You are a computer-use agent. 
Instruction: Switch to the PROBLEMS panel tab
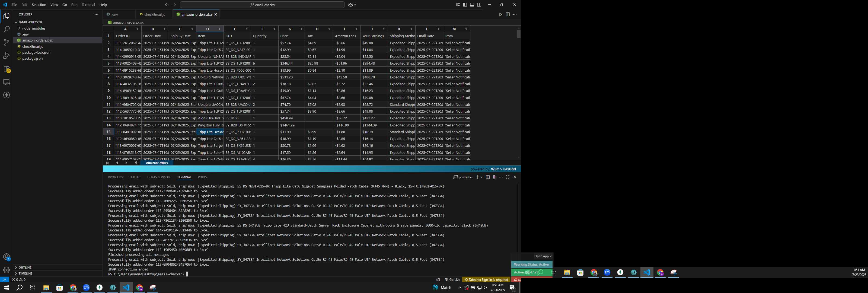tap(116, 177)
